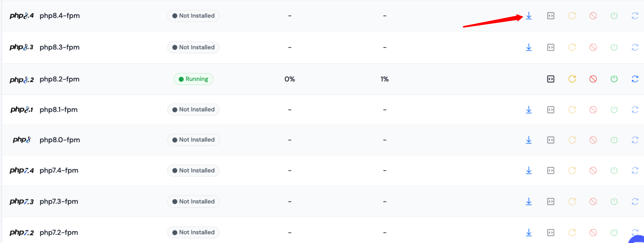The width and height of the screenshot is (644, 243).
Task: Stop the running php8.2-fpm service
Action: coord(593,79)
